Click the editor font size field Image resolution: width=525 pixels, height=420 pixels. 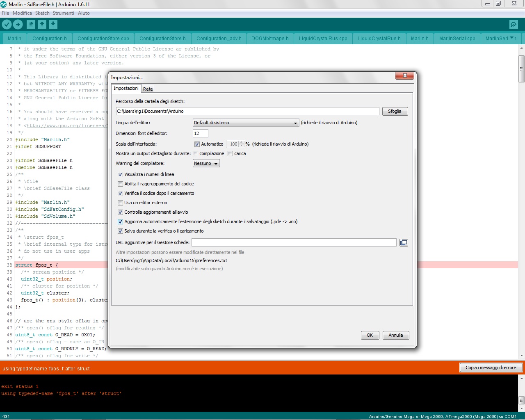click(200, 134)
